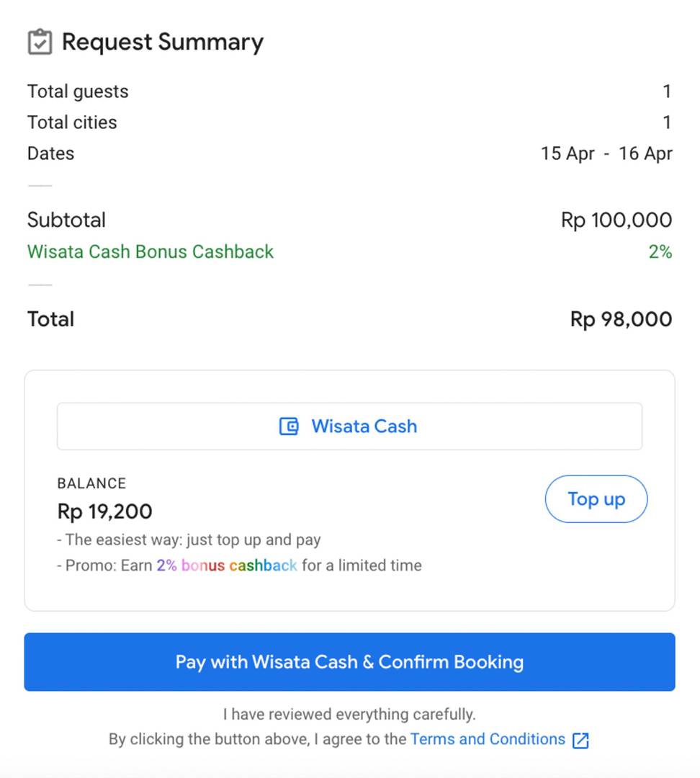
Task: Open the Terms and Conditions link
Action: click(x=488, y=739)
